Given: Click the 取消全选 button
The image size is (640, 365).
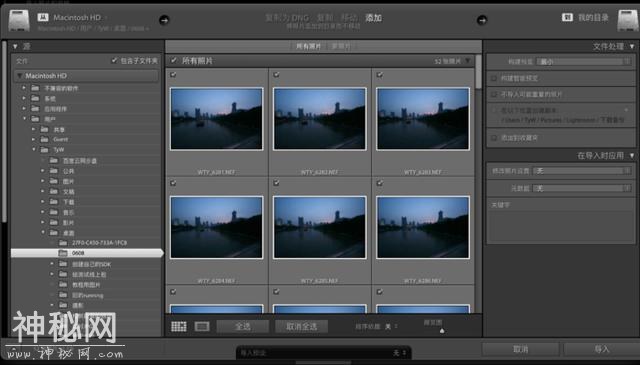Looking at the screenshot, I should click(x=301, y=326).
